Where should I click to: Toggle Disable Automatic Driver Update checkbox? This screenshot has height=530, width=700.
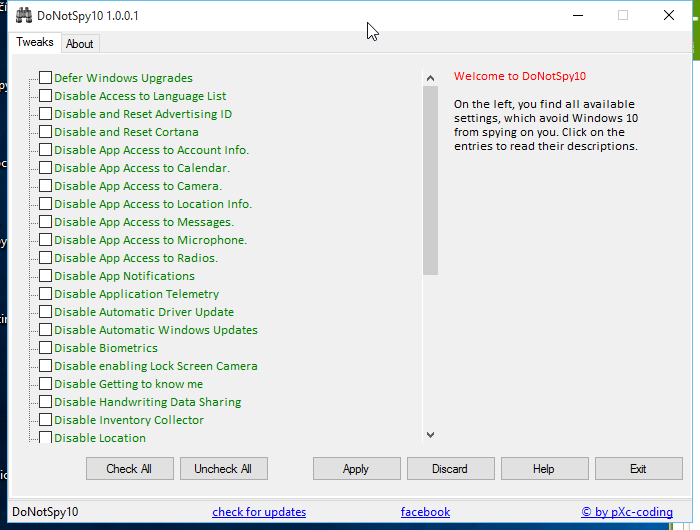[46, 312]
